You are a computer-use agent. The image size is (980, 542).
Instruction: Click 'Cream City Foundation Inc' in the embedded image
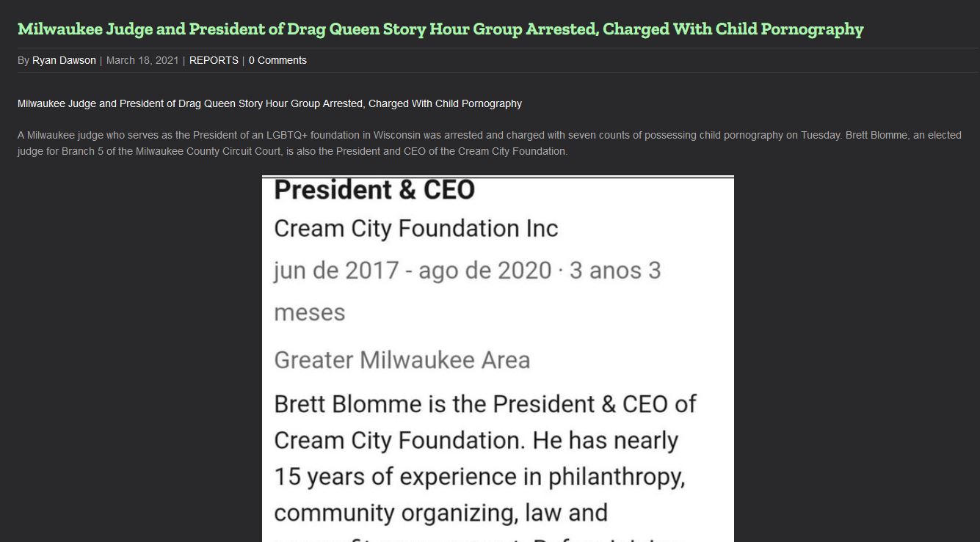416,229
